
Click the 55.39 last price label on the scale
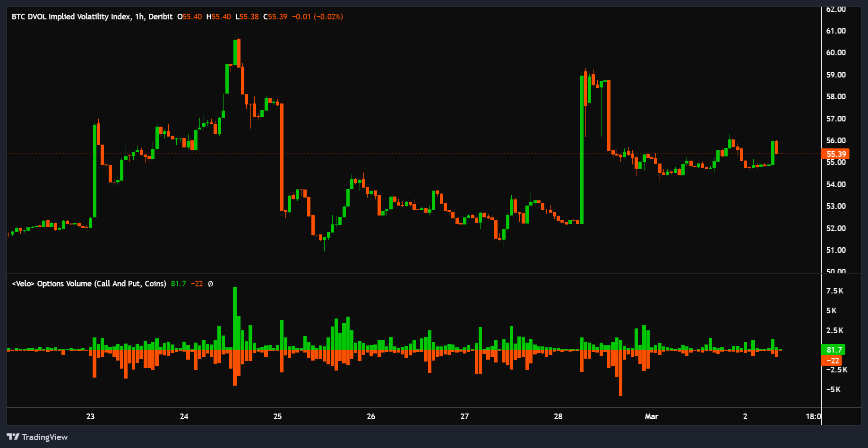coord(834,154)
